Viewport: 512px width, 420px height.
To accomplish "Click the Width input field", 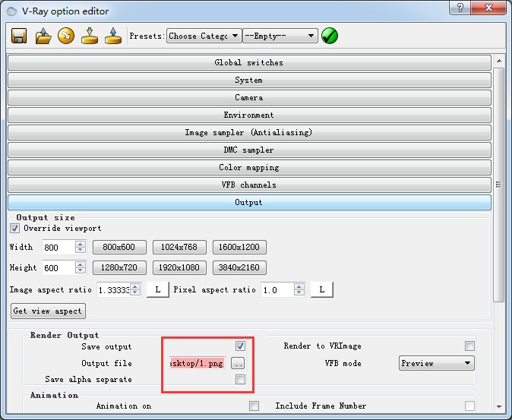I will point(58,247).
